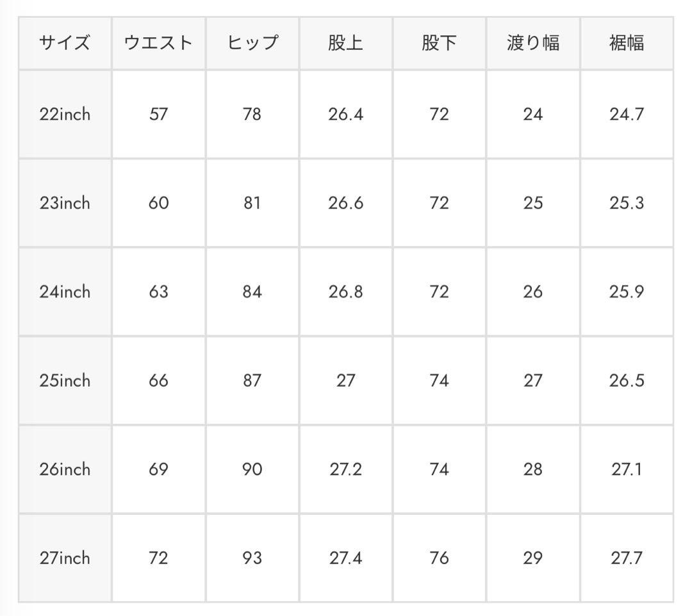
Task: Click the 24inch size cell
Action: (x=65, y=292)
